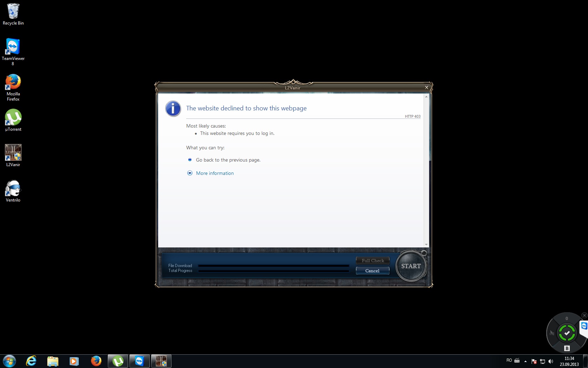The image size is (588, 368).
Task: Select the TeamViewer 8 desktop shortcut
Action: coord(13,52)
